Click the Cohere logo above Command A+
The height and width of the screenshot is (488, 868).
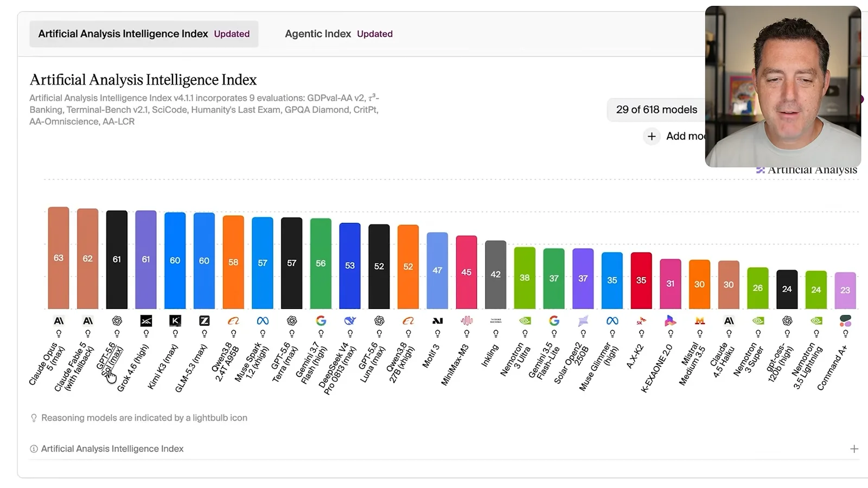pyautogui.click(x=845, y=321)
